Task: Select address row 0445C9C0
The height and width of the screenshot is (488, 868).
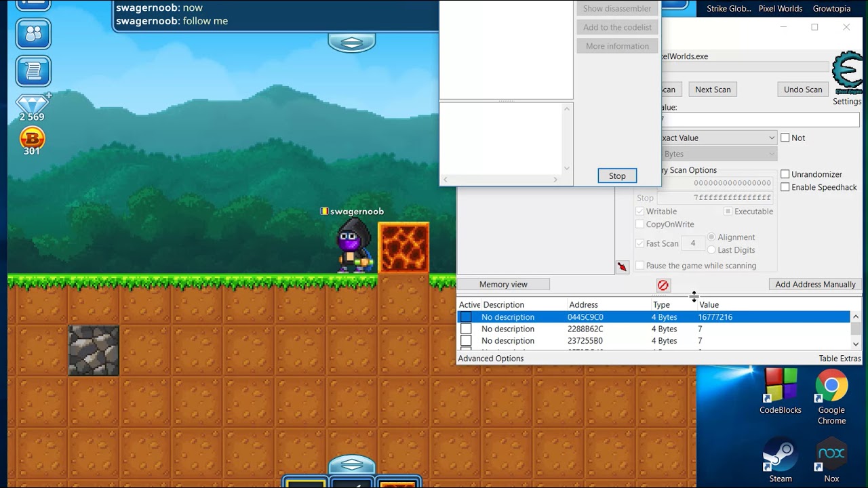Action: (654, 317)
